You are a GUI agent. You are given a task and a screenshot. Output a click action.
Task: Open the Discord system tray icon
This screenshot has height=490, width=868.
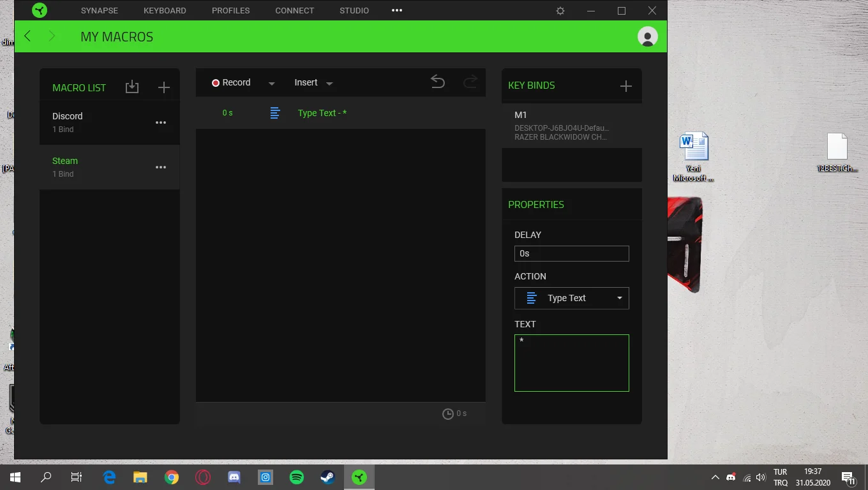point(731,477)
